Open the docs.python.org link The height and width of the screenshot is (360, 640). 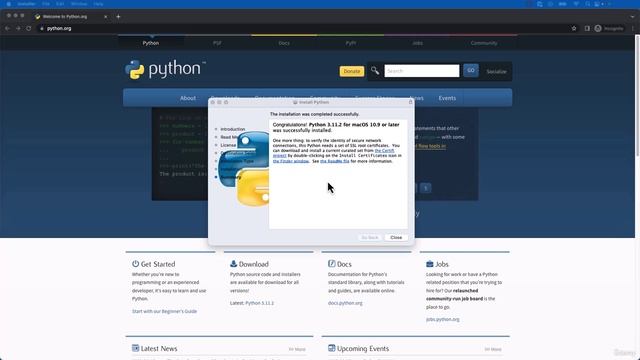point(345,303)
